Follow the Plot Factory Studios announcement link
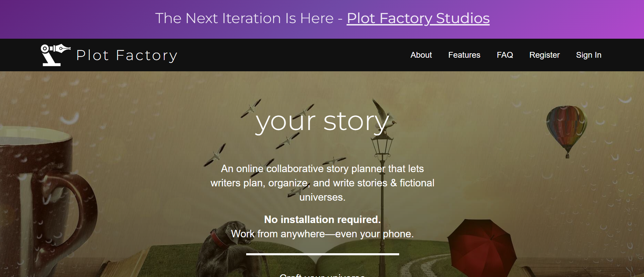This screenshot has width=644, height=277. (418, 19)
